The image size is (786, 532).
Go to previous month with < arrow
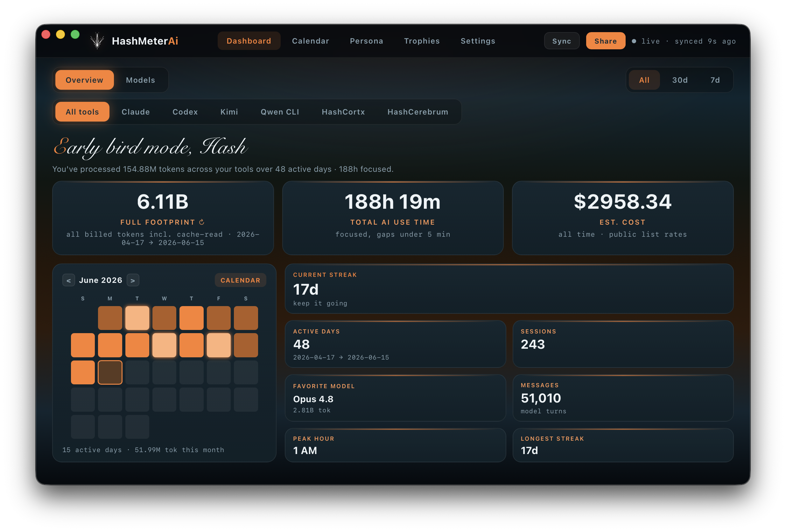tap(69, 280)
